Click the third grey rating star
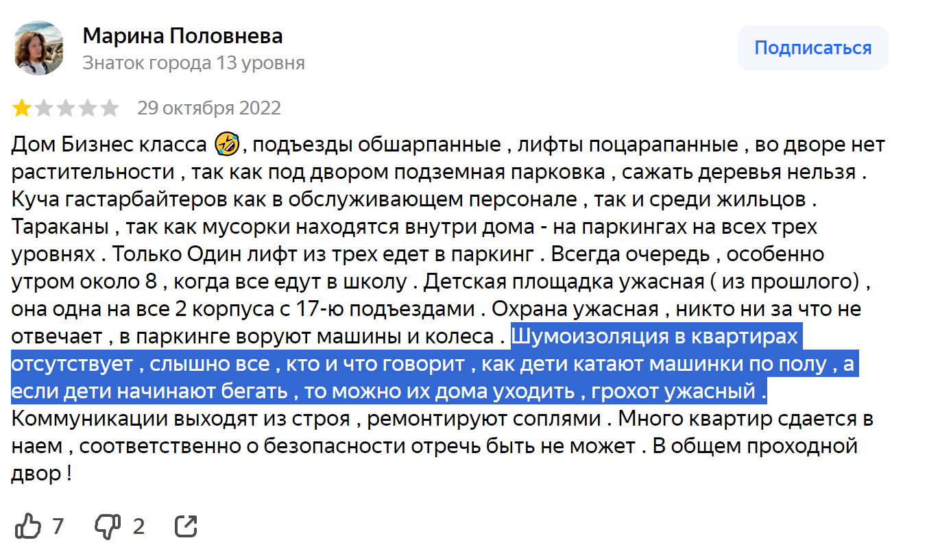 click(66, 108)
